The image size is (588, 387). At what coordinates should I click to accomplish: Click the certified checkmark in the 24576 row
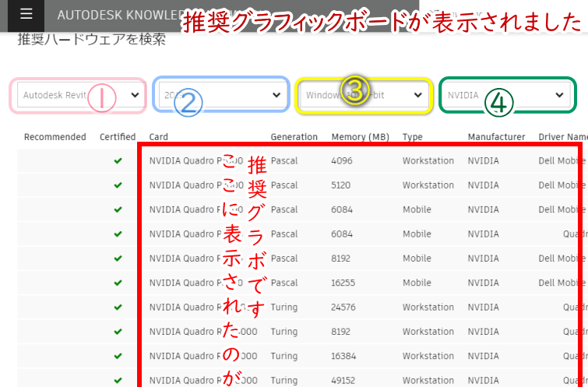click(x=118, y=307)
